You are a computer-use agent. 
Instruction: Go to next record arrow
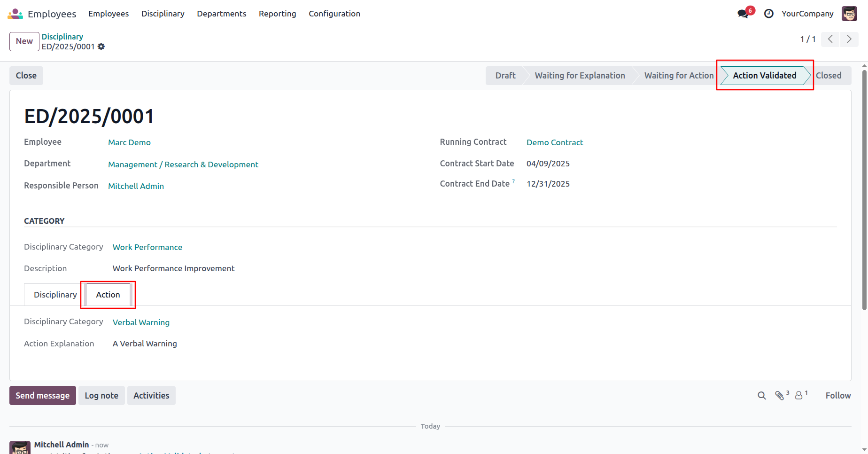click(849, 39)
